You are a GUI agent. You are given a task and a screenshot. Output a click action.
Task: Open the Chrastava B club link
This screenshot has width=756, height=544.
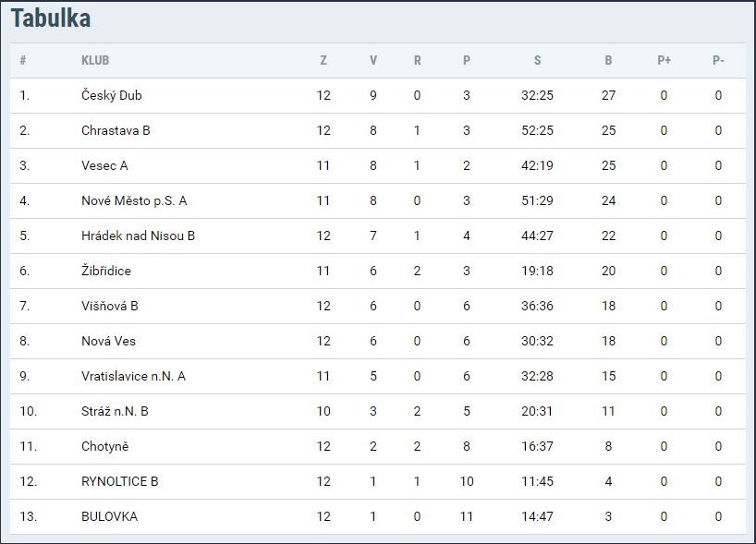tap(116, 130)
